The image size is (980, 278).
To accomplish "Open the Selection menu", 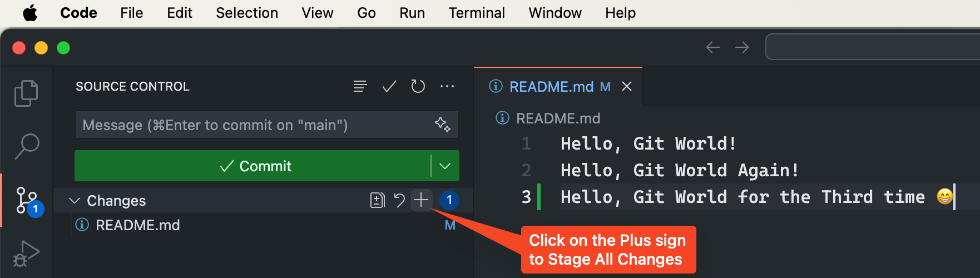I will (x=247, y=13).
